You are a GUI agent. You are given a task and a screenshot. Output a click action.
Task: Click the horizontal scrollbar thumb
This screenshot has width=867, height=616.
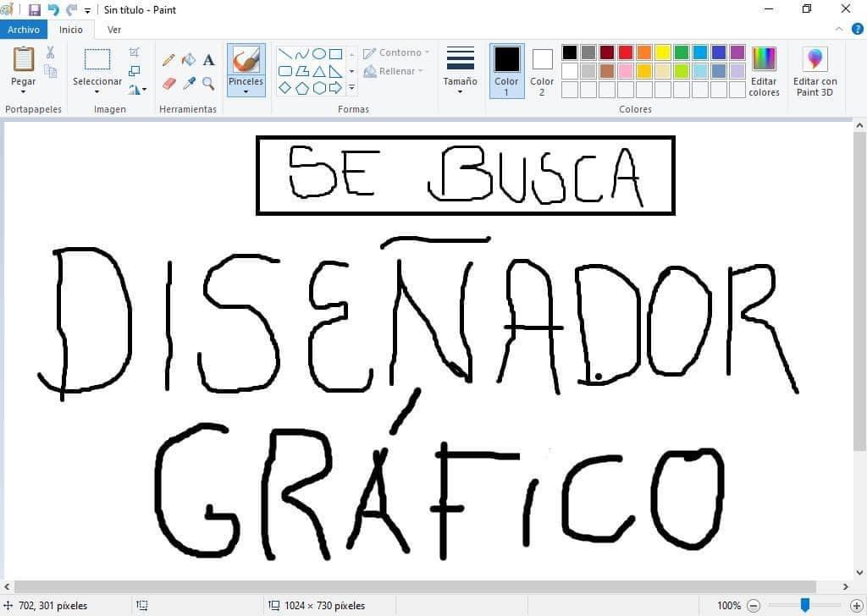pos(415,586)
